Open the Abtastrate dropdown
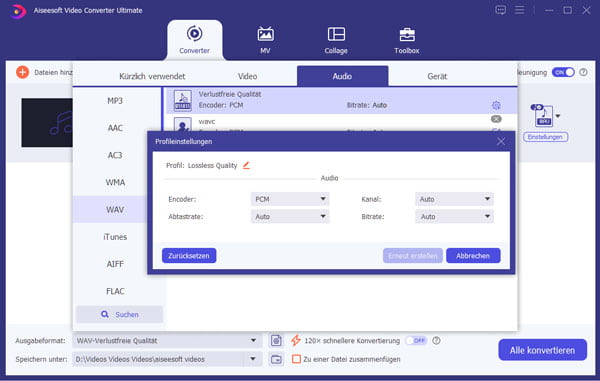 pyautogui.click(x=290, y=217)
